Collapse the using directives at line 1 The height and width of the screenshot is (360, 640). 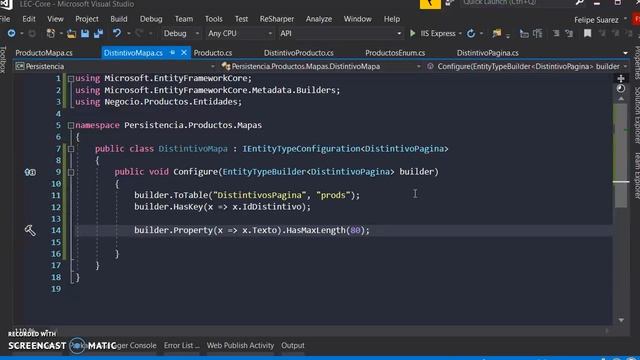pyautogui.click(x=71, y=78)
